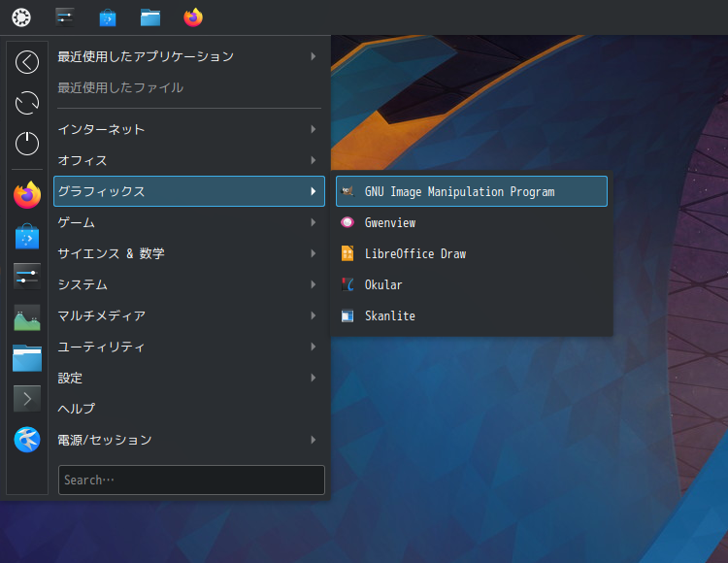
Task: Launch the Konsole terminal icon in sidebar
Action: pyautogui.click(x=27, y=399)
